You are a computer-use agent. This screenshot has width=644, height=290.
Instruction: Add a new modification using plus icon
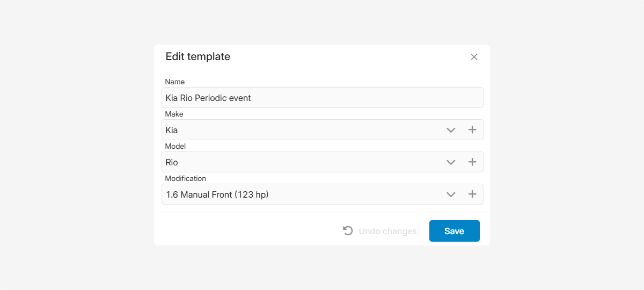[472, 194]
